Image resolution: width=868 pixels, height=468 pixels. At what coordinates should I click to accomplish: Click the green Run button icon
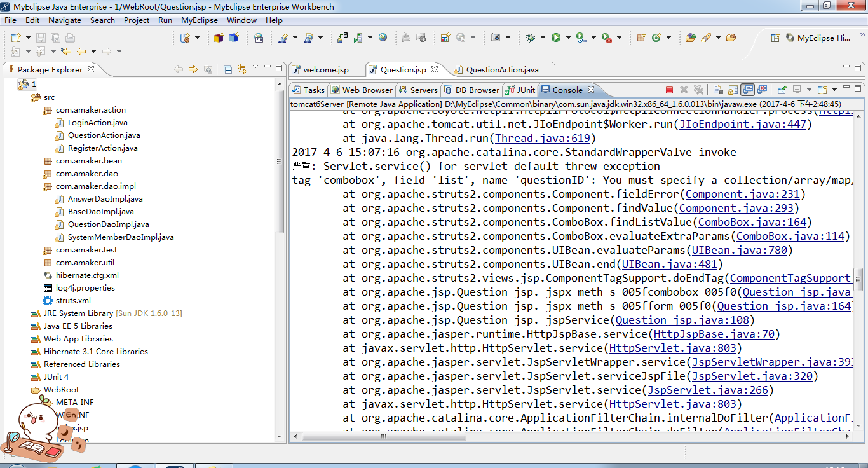point(556,38)
